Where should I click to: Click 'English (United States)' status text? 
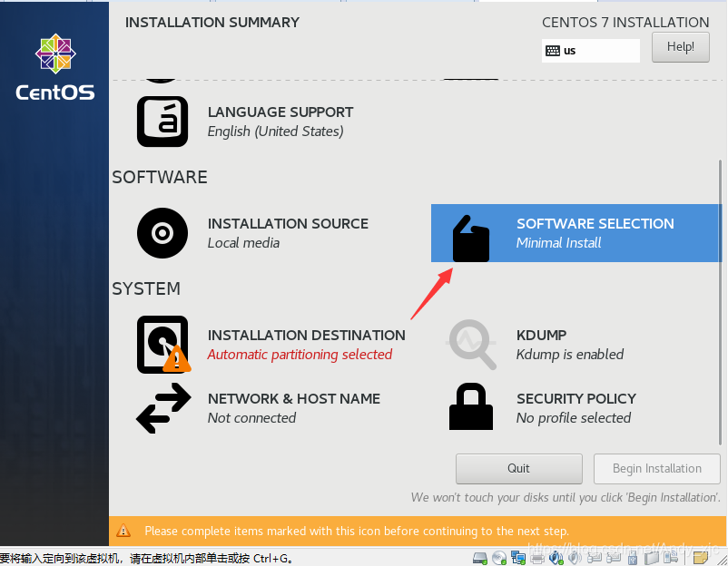click(x=275, y=132)
